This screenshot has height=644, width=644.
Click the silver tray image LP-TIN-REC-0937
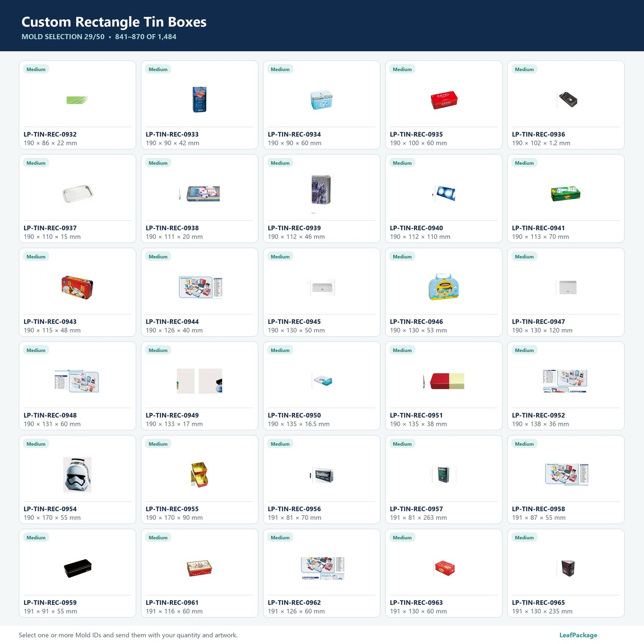(78, 194)
